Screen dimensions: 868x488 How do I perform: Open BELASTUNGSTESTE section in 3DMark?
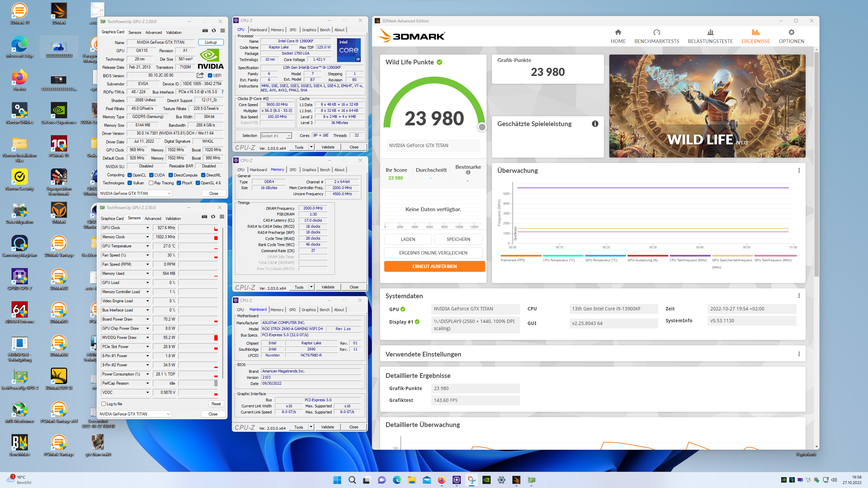click(710, 37)
